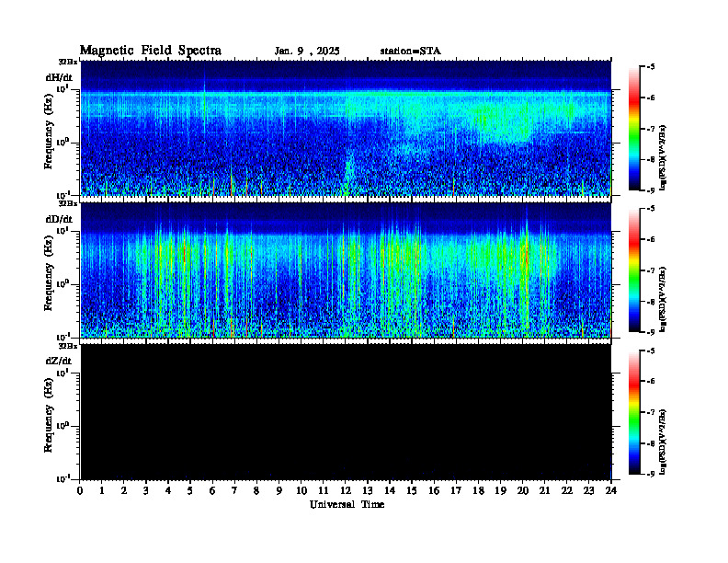Click hour '22' on the time axis

[567, 490]
